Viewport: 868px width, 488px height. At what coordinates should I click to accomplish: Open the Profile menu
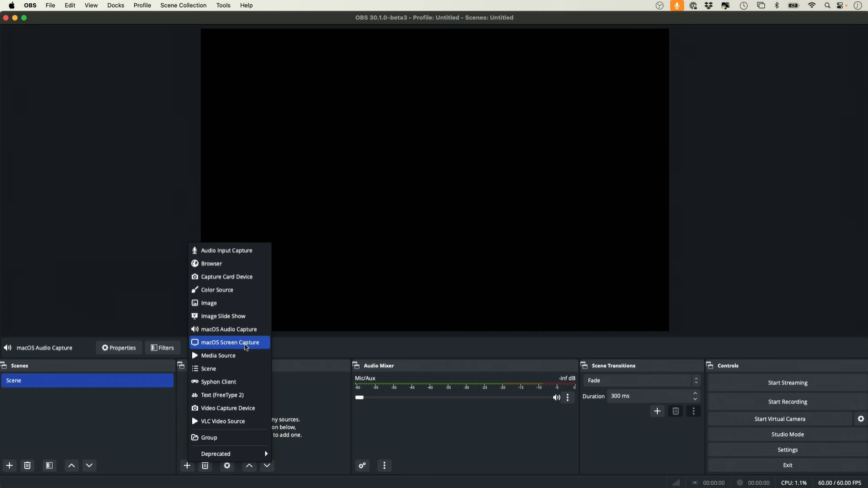142,5
